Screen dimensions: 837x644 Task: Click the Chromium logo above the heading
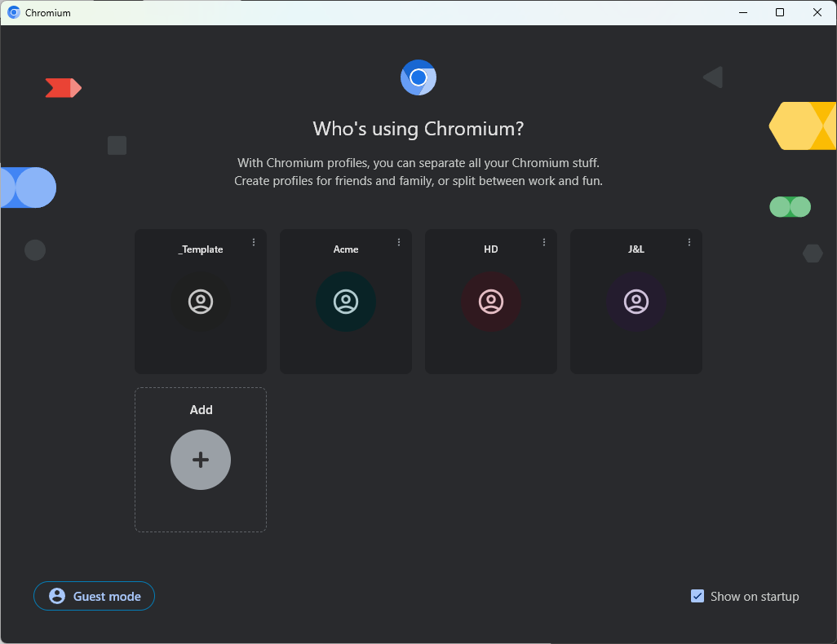[x=418, y=77]
